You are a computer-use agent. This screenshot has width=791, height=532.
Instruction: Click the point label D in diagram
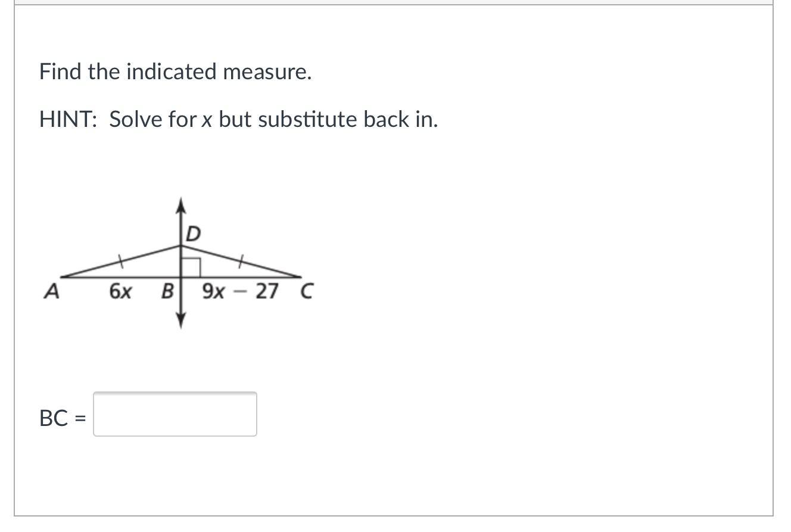[x=193, y=234]
